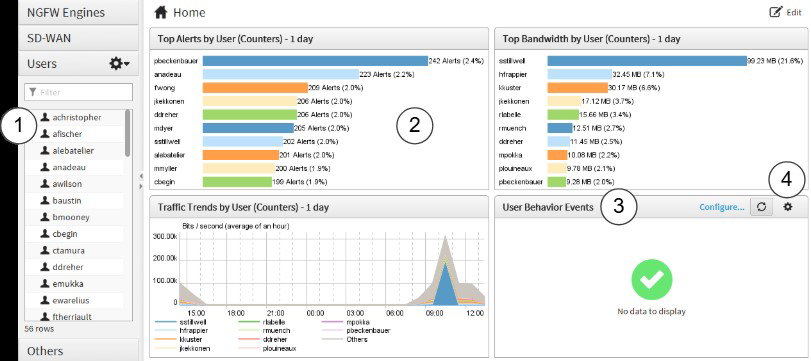Click the hfrappier bandwidth bar
This screenshot has height=361, width=811.
tap(579, 74)
